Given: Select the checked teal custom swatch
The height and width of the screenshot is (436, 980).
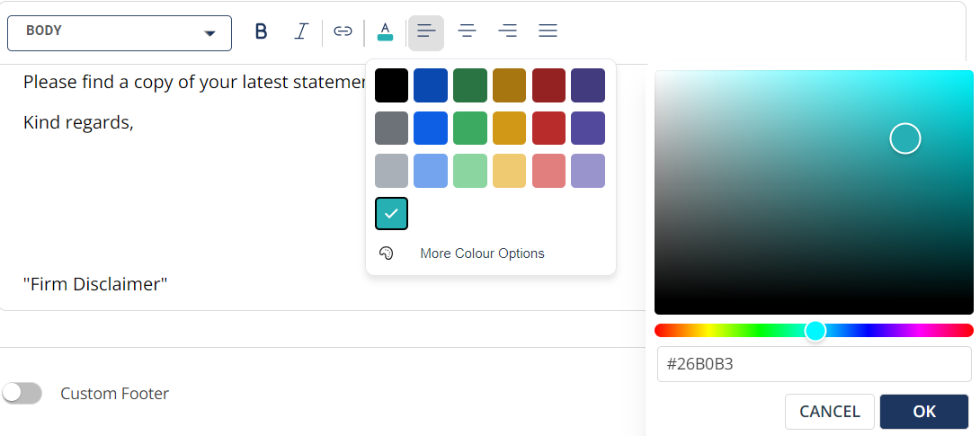Looking at the screenshot, I should click(391, 213).
